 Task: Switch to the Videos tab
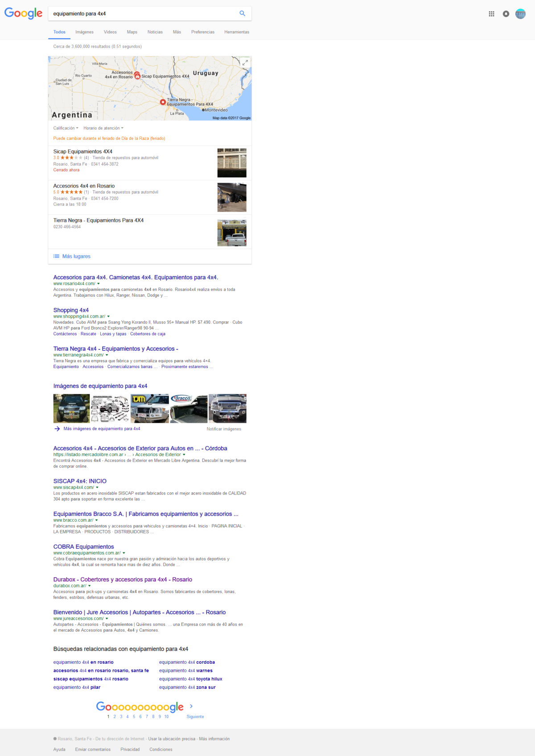pos(110,32)
